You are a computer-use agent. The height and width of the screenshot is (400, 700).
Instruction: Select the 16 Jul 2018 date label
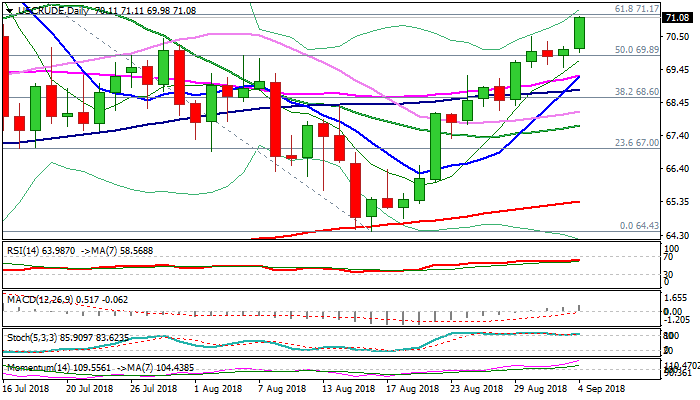tap(28, 388)
